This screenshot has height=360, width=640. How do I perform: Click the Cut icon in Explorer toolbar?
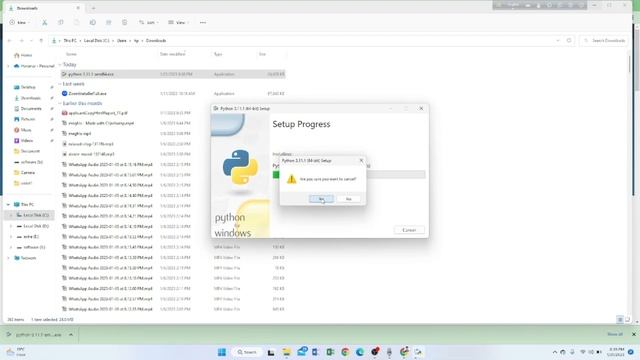(44, 22)
